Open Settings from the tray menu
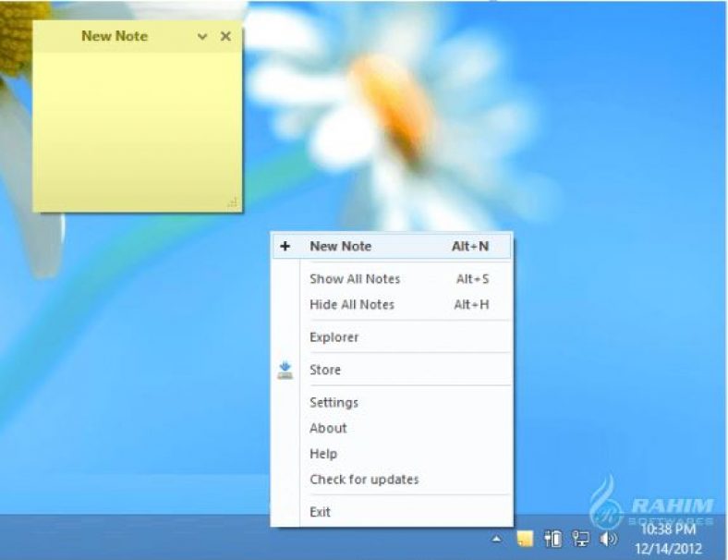This screenshot has width=728, height=560. coord(334,403)
